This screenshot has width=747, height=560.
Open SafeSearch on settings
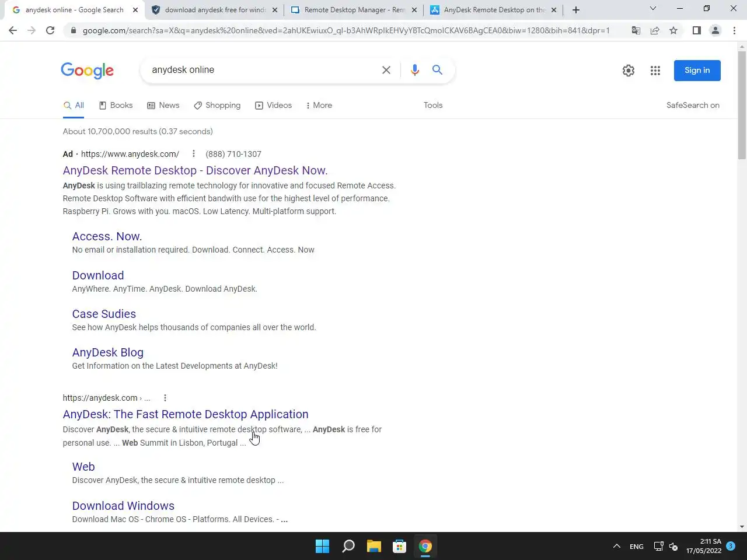pyautogui.click(x=693, y=106)
